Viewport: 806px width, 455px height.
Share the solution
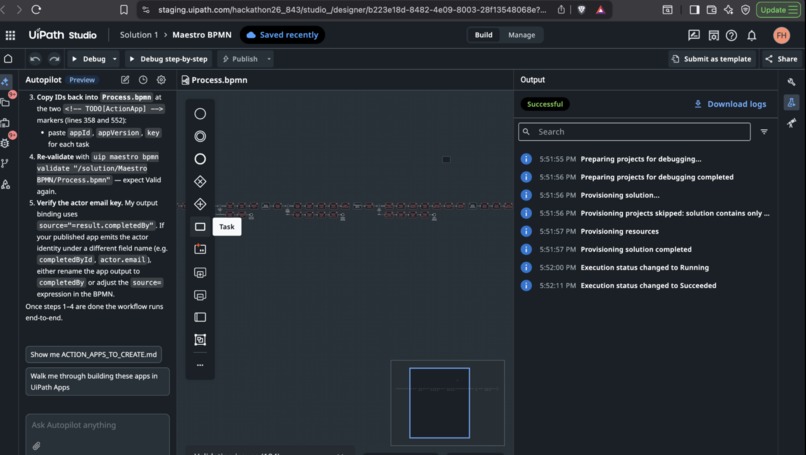click(781, 59)
